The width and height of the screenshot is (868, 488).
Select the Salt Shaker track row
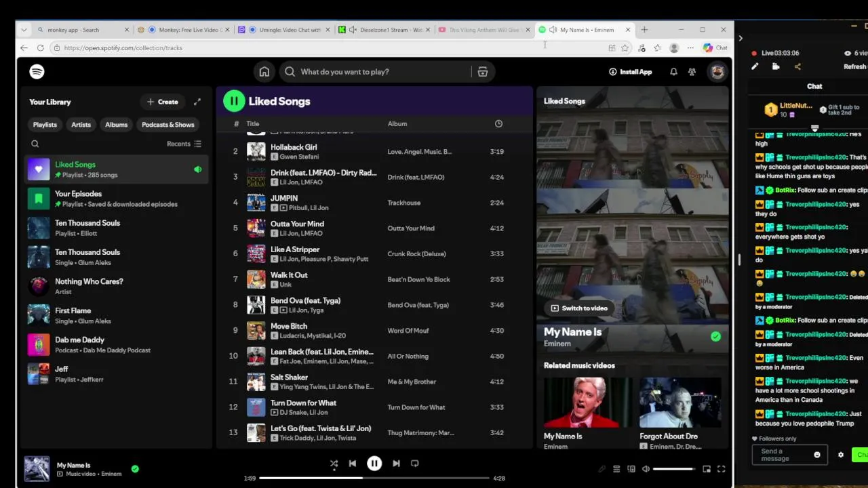pos(374,382)
